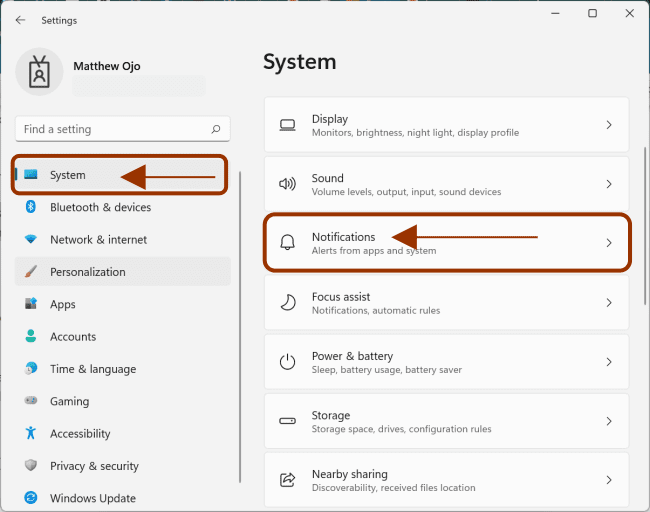Click the Focus assist moon icon
Image resolution: width=650 pixels, height=512 pixels.
[287, 302]
